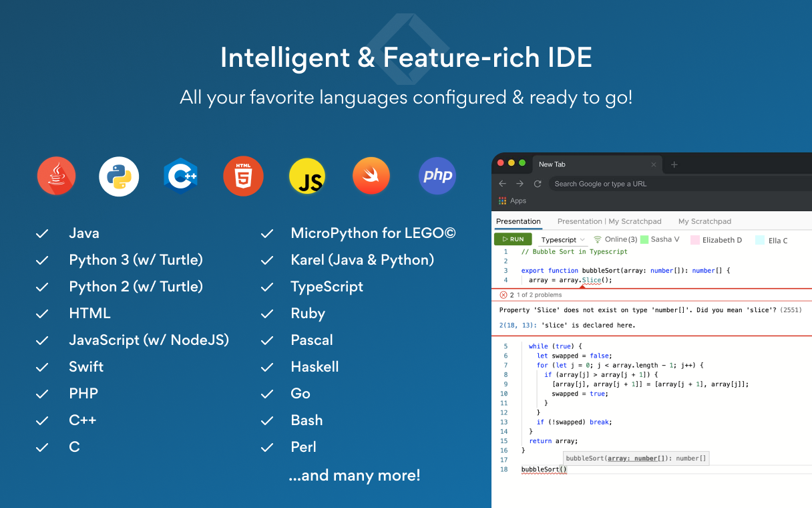
Task: Switch to the Presentation tab
Action: (x=518, y=221)
